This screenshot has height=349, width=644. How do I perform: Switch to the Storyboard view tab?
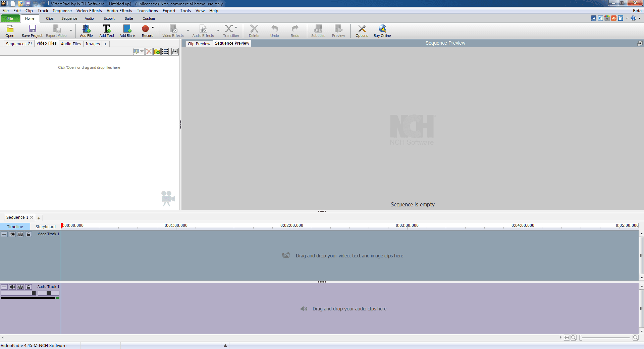click(x=46, y=227)
